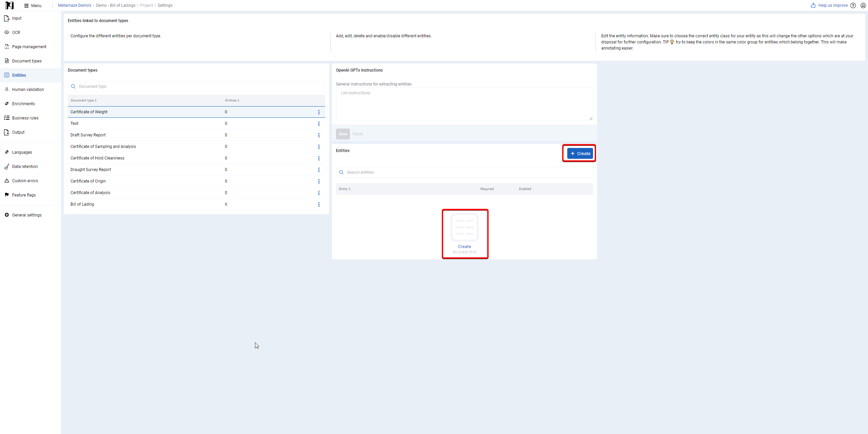Sort the Entity column in entities table
This screenshot has width=868, height=434.
(345, 189)
